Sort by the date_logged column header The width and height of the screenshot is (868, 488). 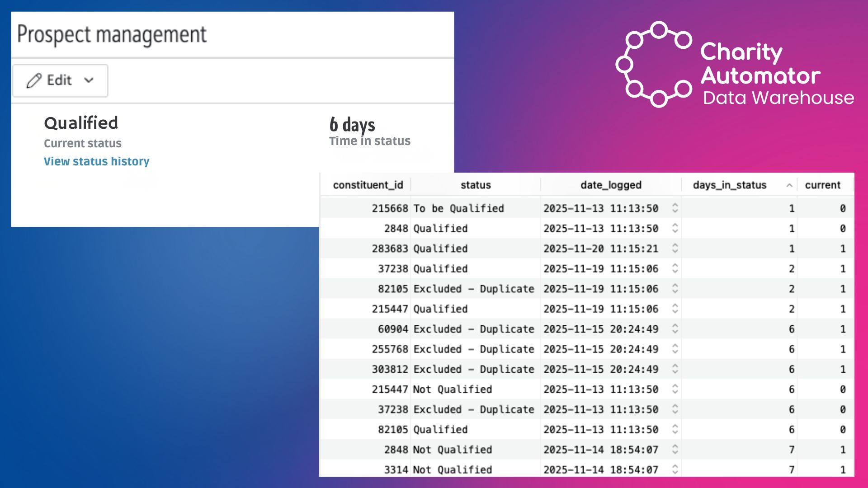(611, 185)
